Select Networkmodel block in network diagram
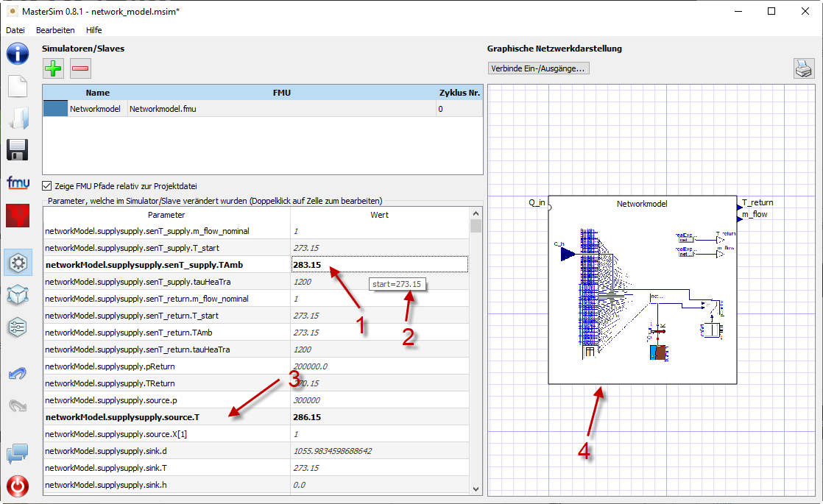 click(643, 290)
